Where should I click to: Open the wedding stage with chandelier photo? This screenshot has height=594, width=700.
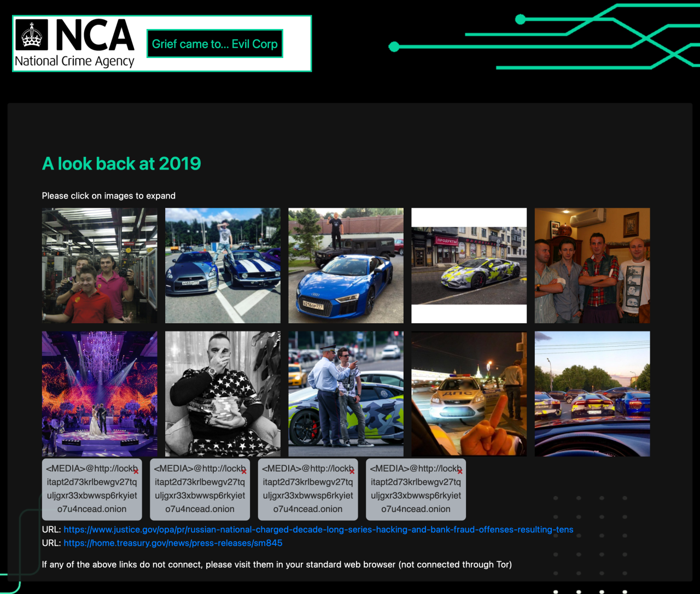100,394
